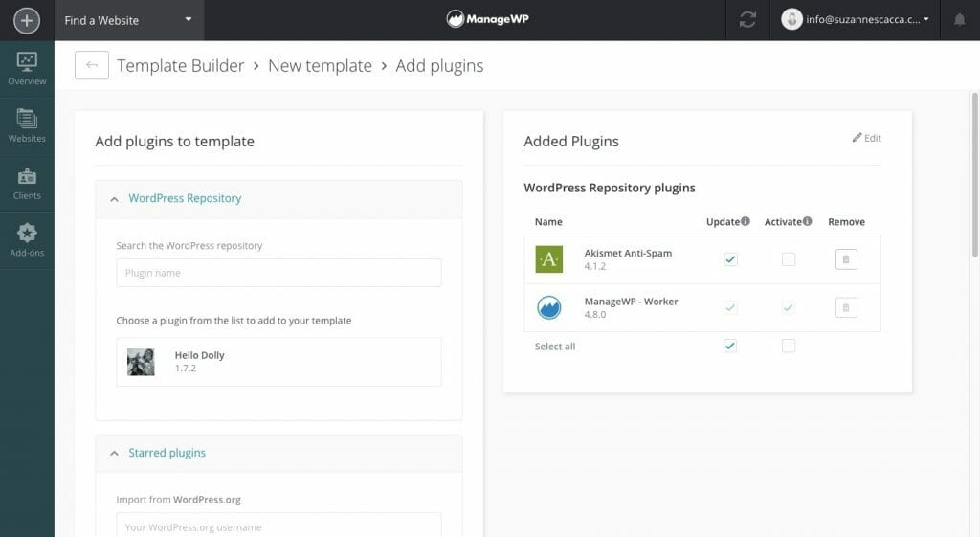This screenshot has height=537, width=980.
Task: Click the Akismet Anti-Spam plugin name
Action: click(628, 253)
